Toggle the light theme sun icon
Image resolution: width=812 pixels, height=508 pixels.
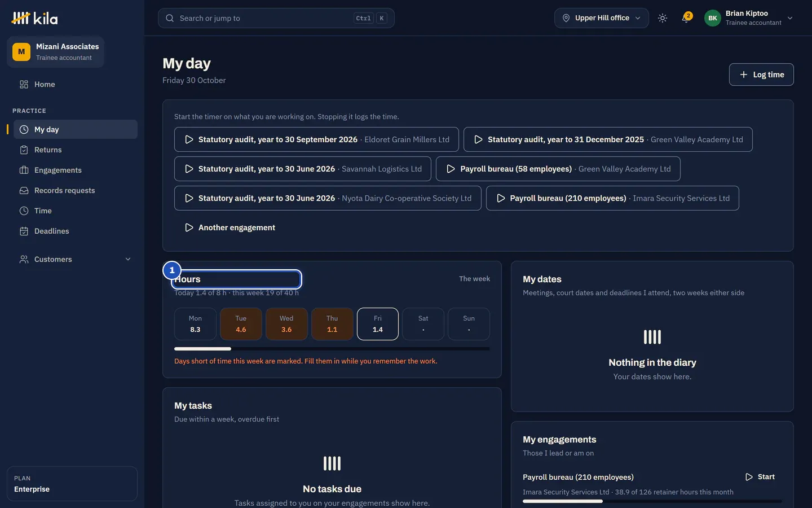click(663, 18)
